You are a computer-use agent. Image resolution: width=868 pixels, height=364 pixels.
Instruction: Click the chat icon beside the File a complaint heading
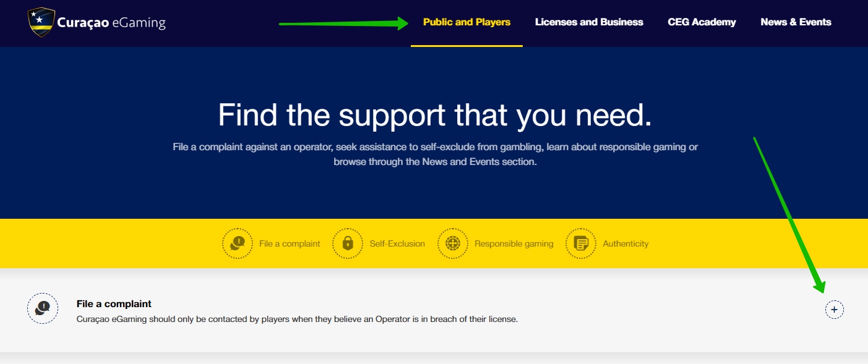coord(43,308)
